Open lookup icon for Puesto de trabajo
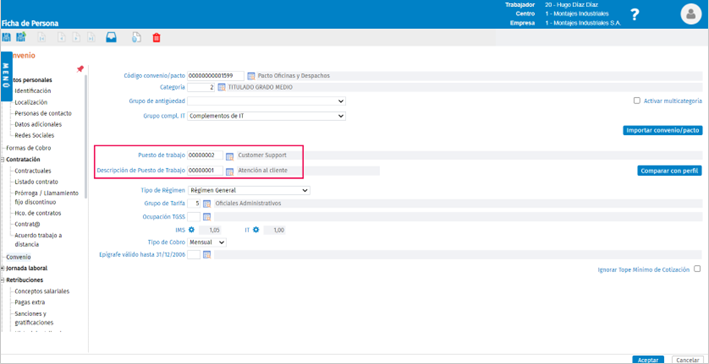Image resolution: width=709 pixels, height=364 pixels. coord(230,156)
